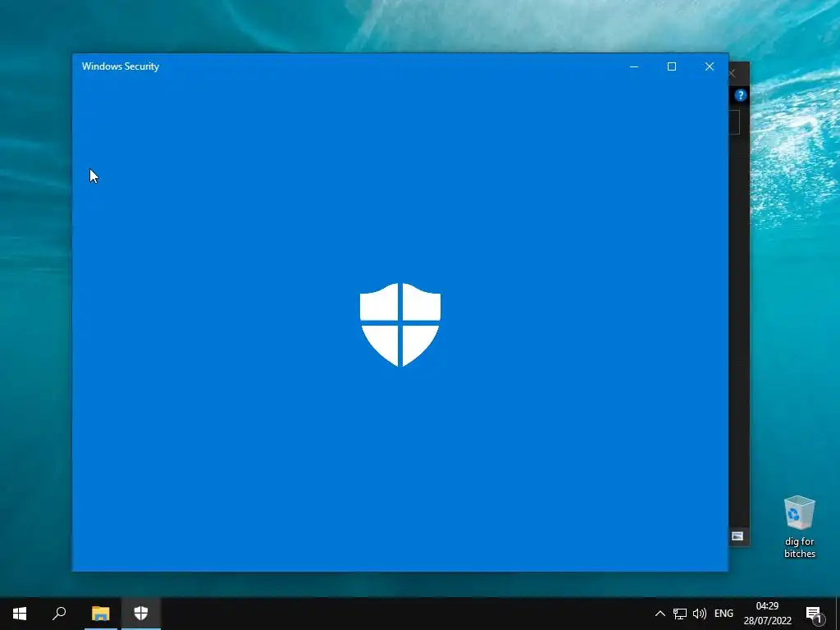
Task: Select the recycle bin desktop icon
Action: 799,527
